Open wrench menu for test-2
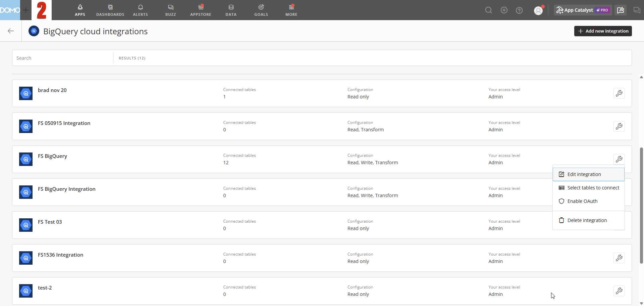The width and height of the screenshot is (644, 306). [619, 291]
